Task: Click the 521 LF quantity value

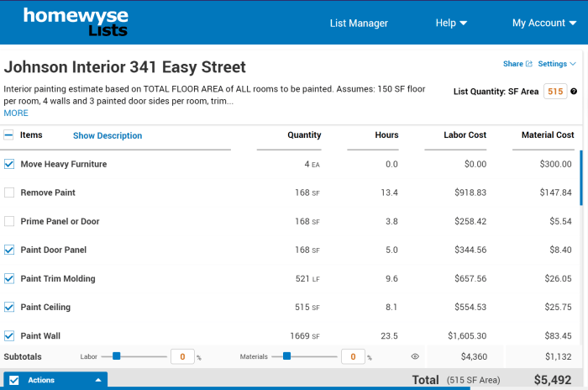Action: pyautogui.click(x=307, y=278)
